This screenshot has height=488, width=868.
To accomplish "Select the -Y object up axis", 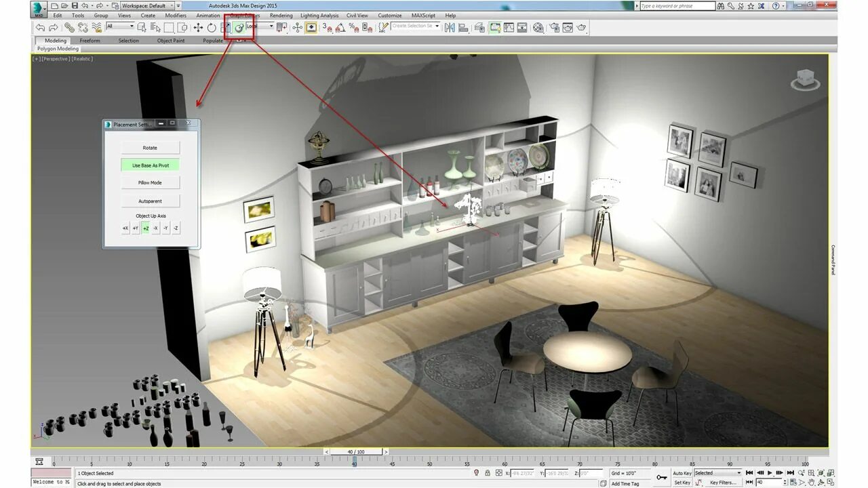I will (x=165, y=228).
